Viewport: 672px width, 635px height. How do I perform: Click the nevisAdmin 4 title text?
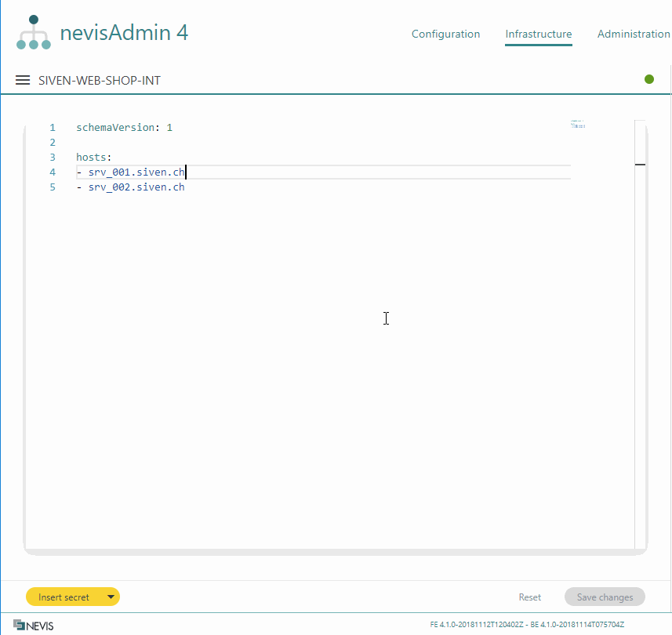124,33
